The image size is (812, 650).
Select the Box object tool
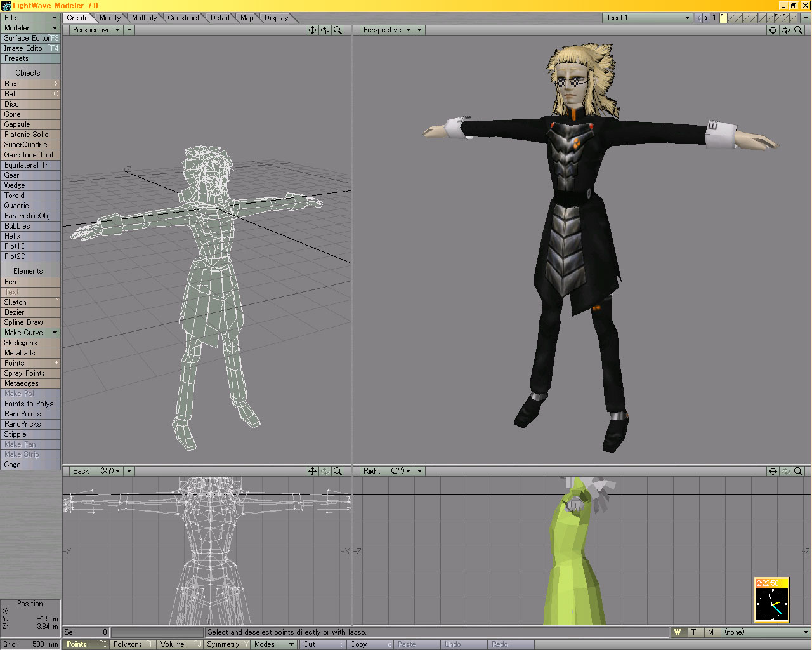coord(30,84)
